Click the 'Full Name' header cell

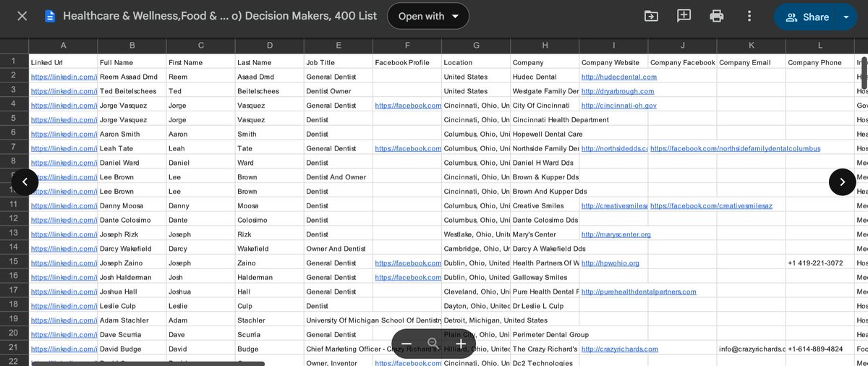[x=132, y=62]
